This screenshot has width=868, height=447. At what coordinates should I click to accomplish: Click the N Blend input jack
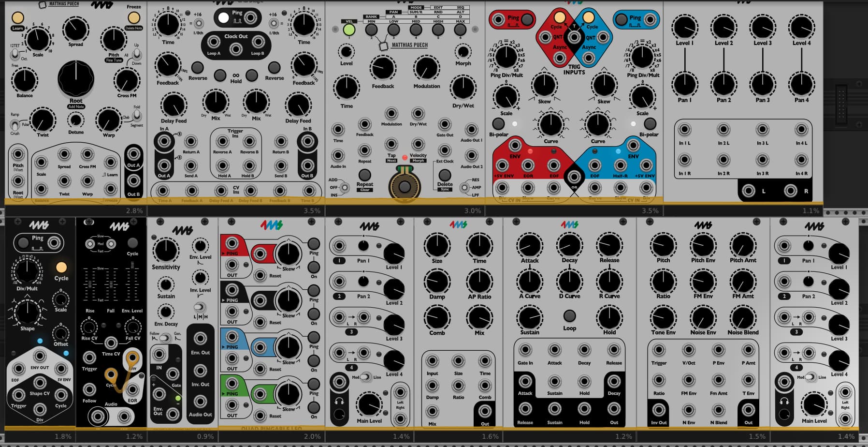pyautogui.click(x=718, y=410)
